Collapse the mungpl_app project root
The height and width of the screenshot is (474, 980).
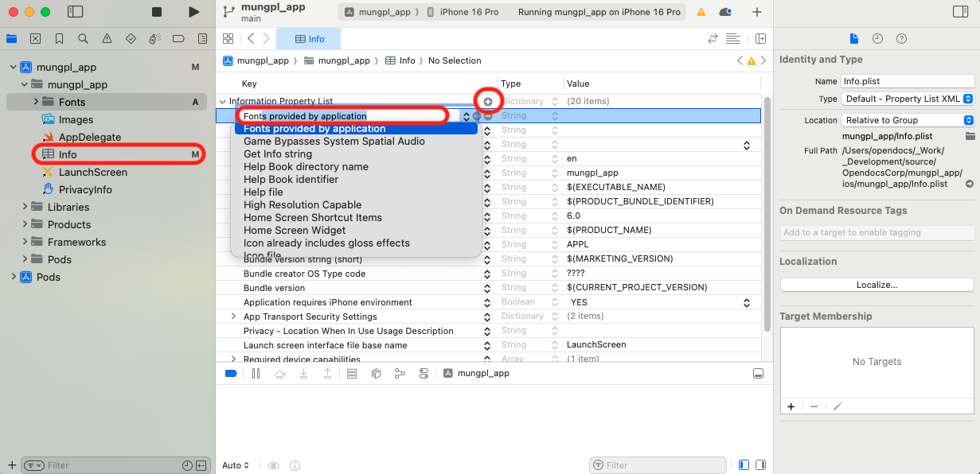point(13,68)
